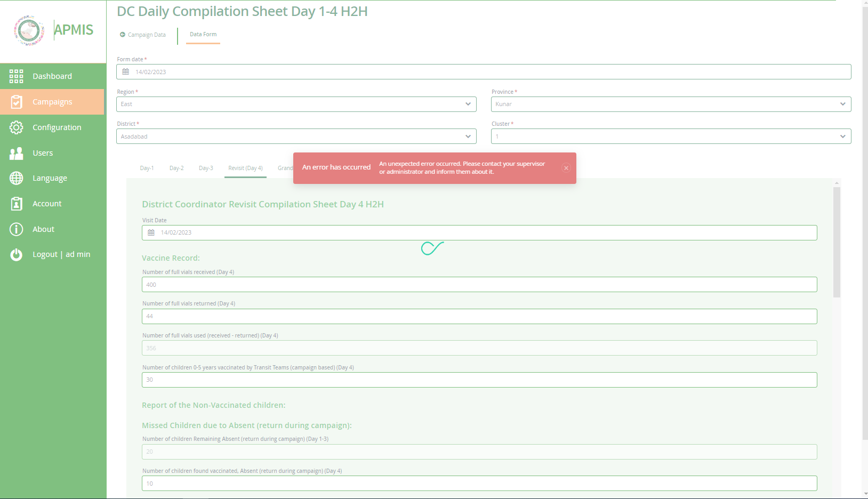The width and height of the screenshot is (868, 499).
Task: Dismiss the error notification
Action: coord(566,168)
